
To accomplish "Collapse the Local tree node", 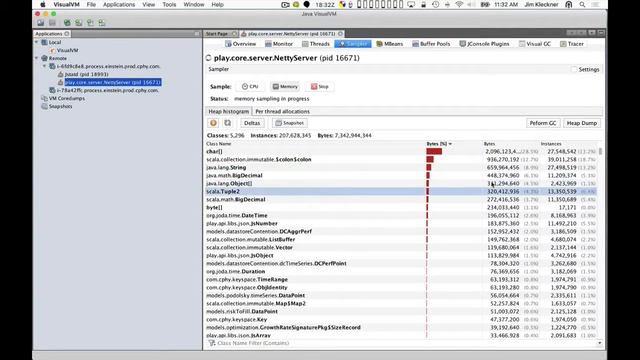I will pyautogui.click(x=36, y=42).
